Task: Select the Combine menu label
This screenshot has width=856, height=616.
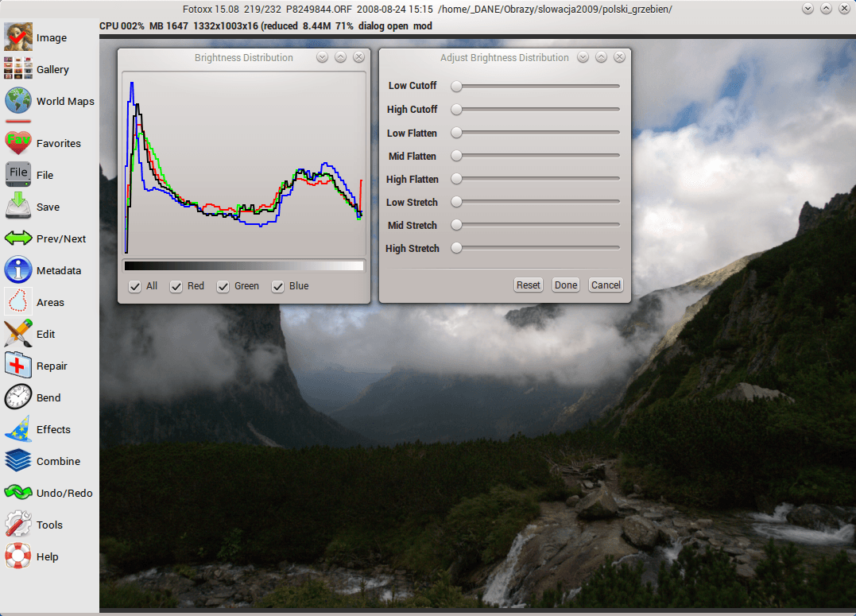Action: pos(58,461)
